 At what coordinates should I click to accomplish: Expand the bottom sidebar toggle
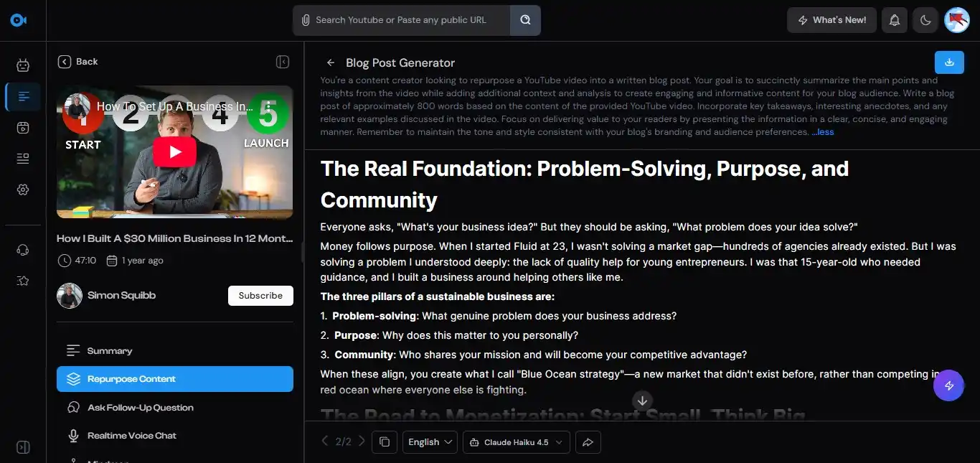[23, 447]
